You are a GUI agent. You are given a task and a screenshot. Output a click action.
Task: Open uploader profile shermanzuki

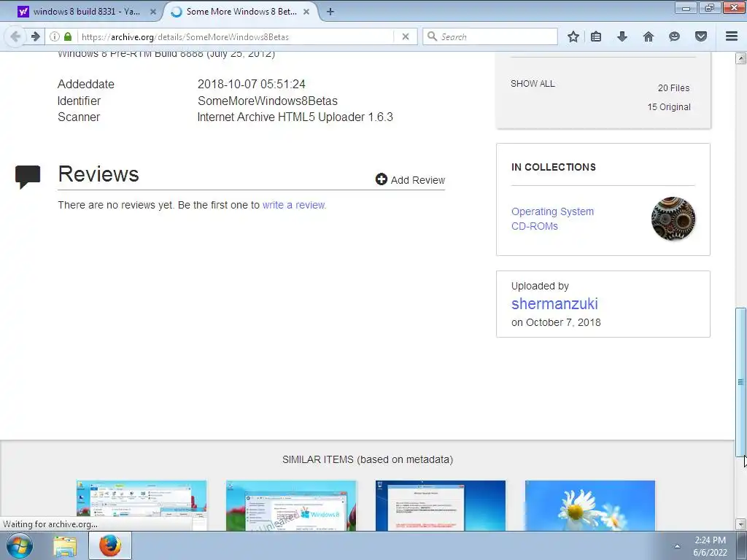click(554, 304)
